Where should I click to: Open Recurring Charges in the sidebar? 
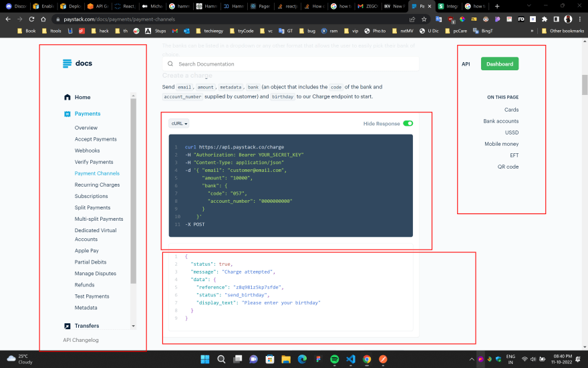coord(97,185)
